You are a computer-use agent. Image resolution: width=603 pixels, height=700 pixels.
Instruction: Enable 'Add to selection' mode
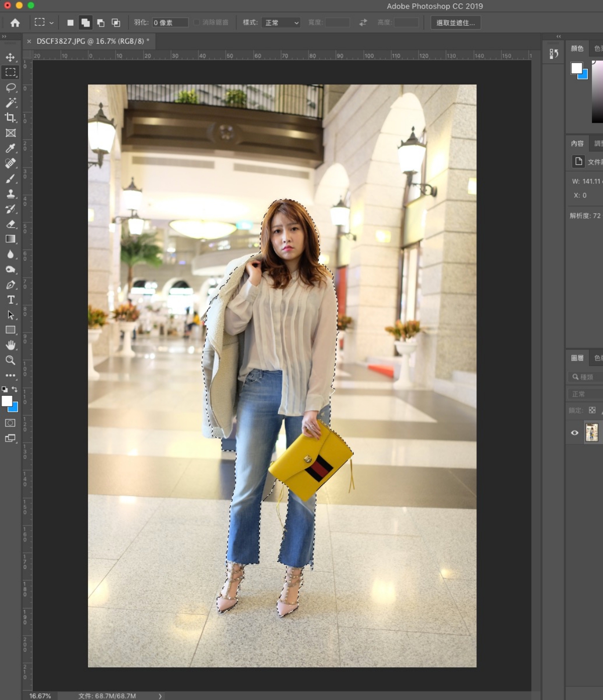tap(85, 23)
